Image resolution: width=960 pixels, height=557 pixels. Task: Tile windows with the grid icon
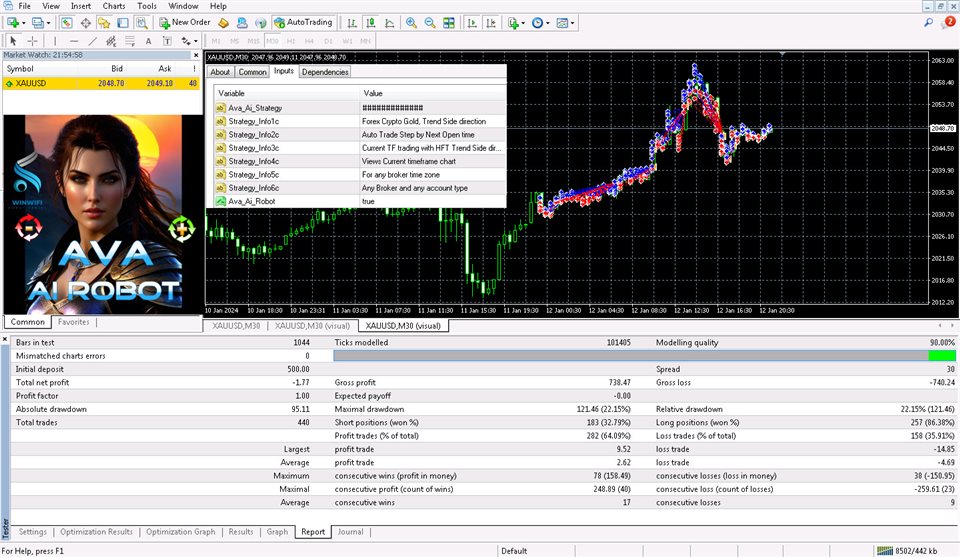tap(449, 23)
